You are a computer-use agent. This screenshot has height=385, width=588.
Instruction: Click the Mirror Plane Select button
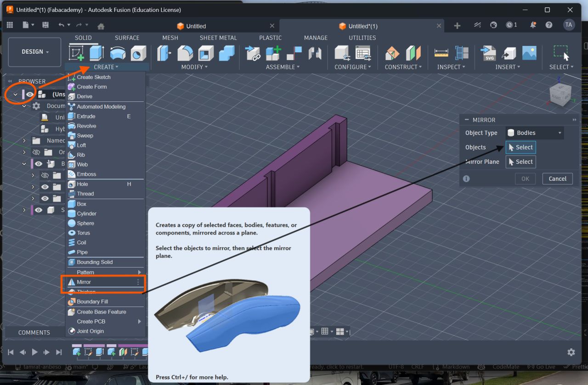point(521,162)
